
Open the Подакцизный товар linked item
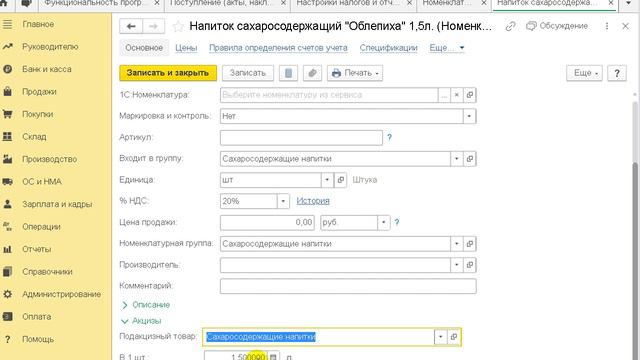[x=454, y=337]
